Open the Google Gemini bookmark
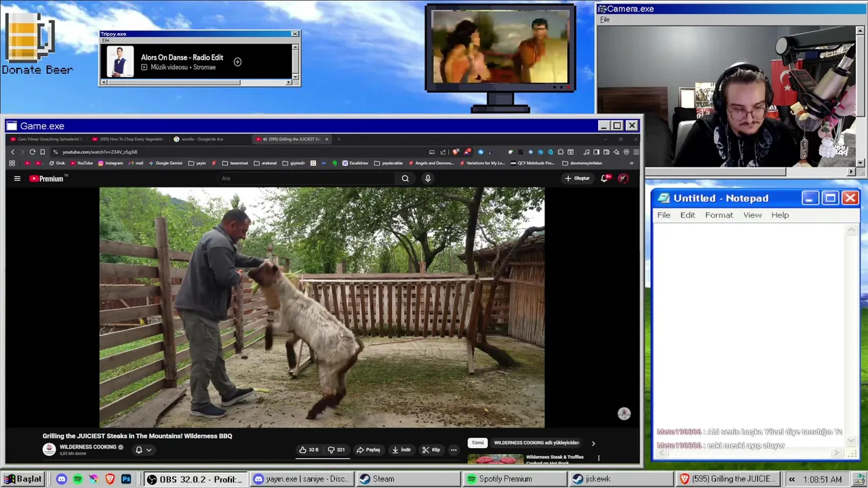Screen dimensions: 868x488 point(165,163)
